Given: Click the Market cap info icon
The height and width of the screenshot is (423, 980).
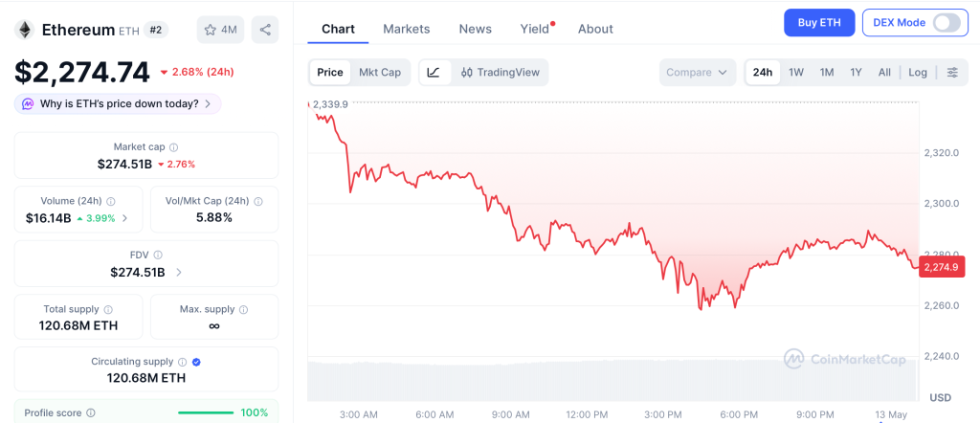Looking at the screenshot, I should [174, 147].
